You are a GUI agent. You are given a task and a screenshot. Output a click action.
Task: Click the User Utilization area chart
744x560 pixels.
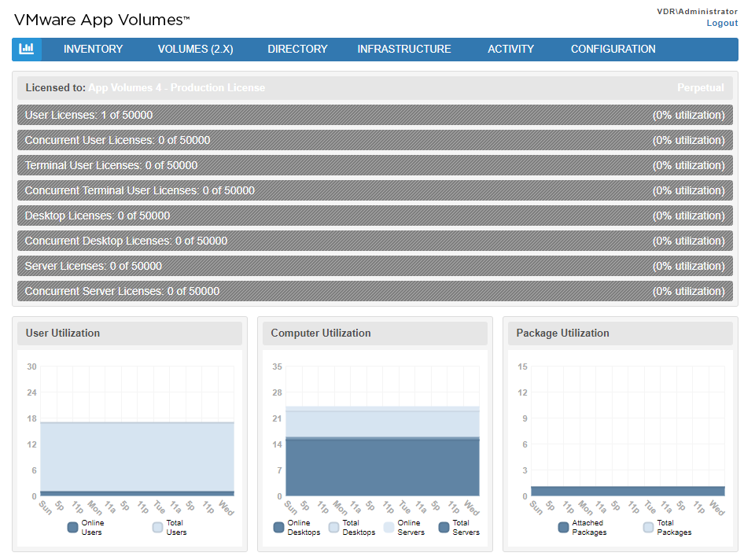pyautogui.click(x=137, y=431)
